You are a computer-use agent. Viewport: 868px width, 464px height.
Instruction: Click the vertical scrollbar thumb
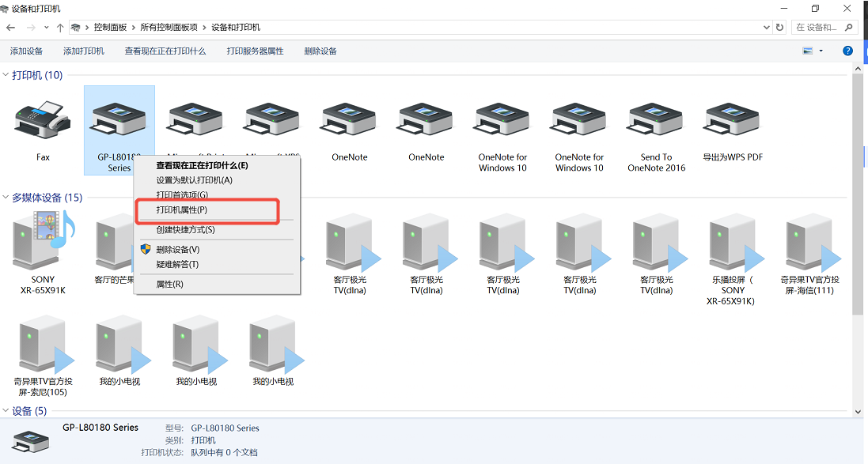[858, 194]
